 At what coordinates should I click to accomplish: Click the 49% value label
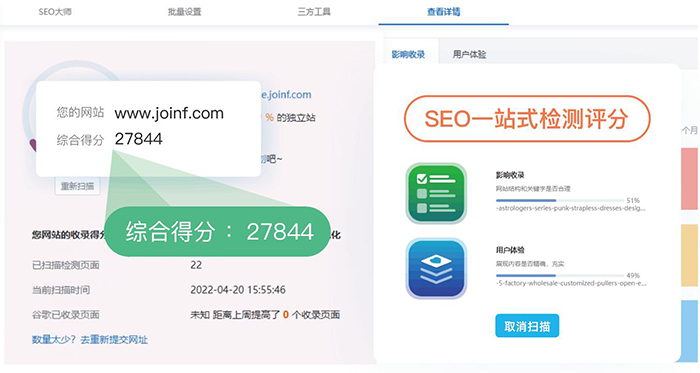[633, 275]
